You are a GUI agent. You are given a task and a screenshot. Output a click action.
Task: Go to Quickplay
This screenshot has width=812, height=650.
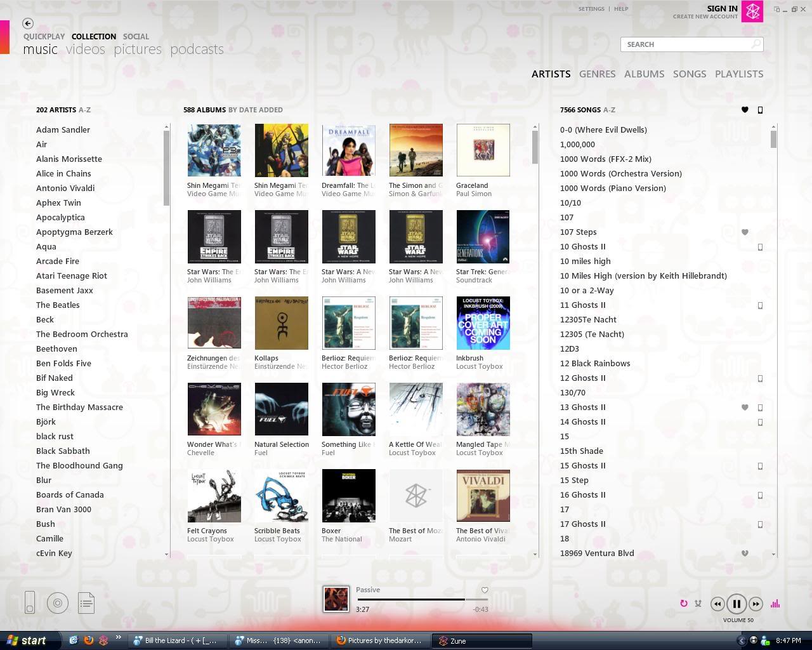pyautogui.click(x=44, y=36)
